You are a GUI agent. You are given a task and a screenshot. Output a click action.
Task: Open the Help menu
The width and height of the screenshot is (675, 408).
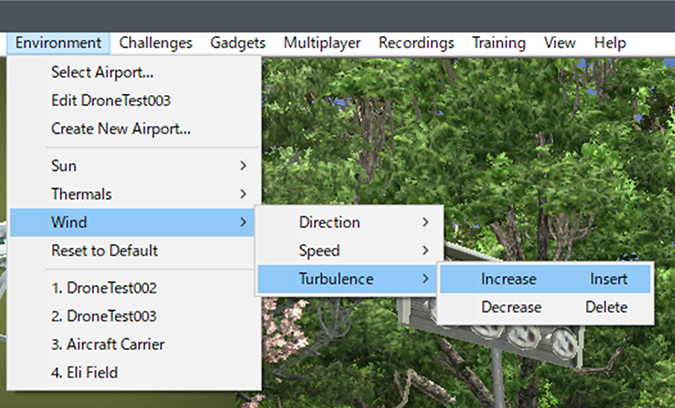coord(609,43)
